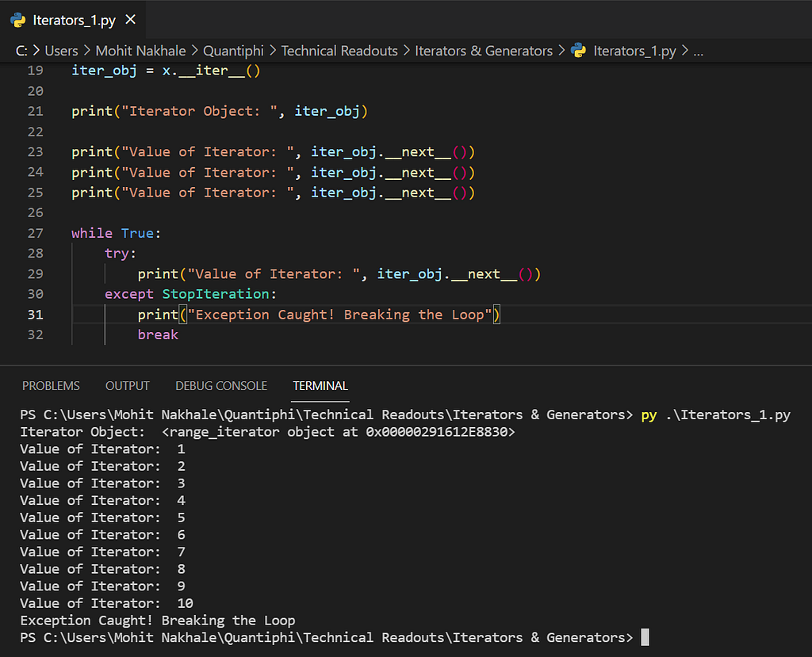Click the iter_obj variable on line 19
This screenshot has height=657, width=812.
click(104, 71)
